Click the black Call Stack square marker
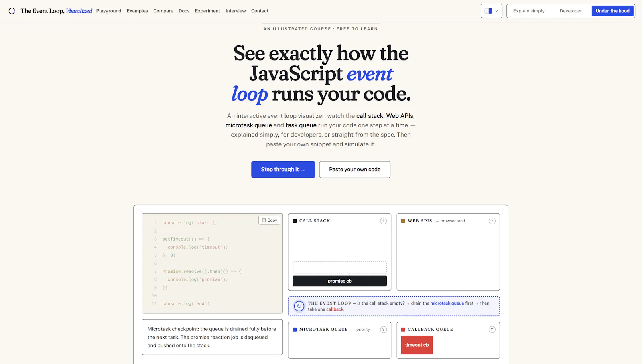Screen dimensions: 642x364 pyautogui.click(x=295, y=221)
